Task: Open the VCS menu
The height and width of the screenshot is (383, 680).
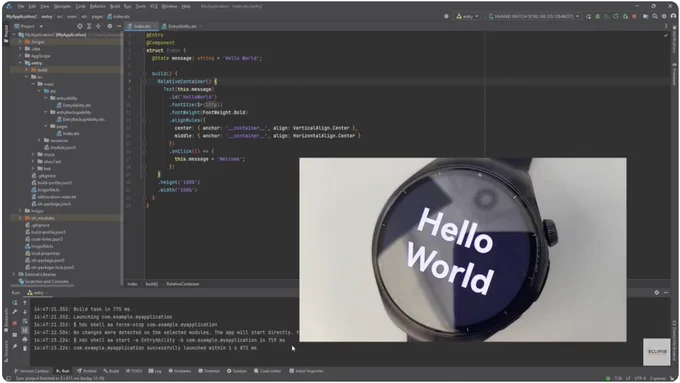Action: tap(154, 7)
